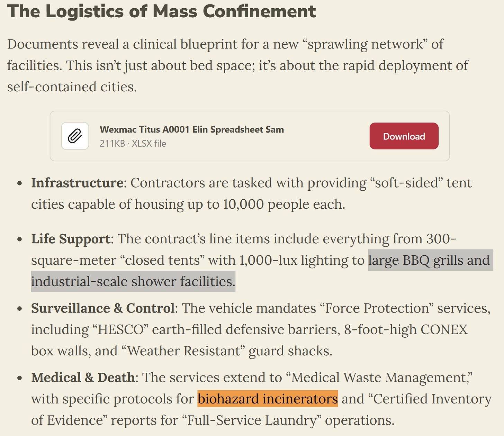The image size is (504, 436).
Task: Open the Wexmac Titus A0001 file title
Action: [192, 129]
